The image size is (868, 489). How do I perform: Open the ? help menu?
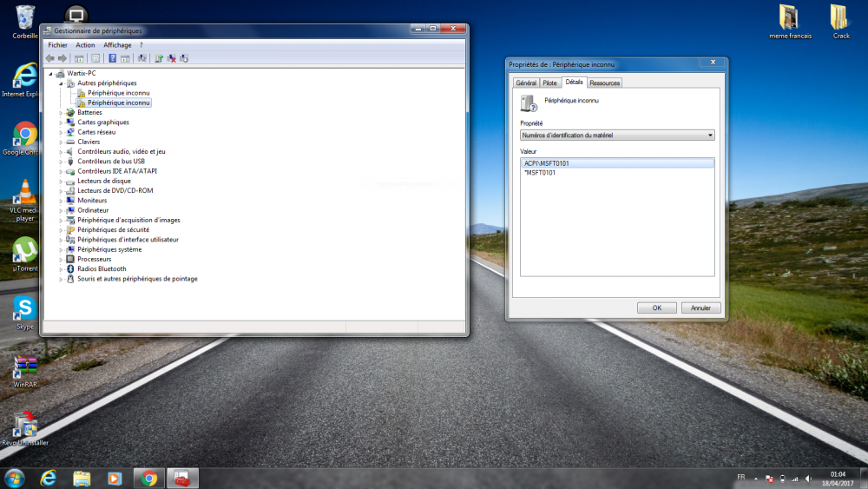pos(141,45)
